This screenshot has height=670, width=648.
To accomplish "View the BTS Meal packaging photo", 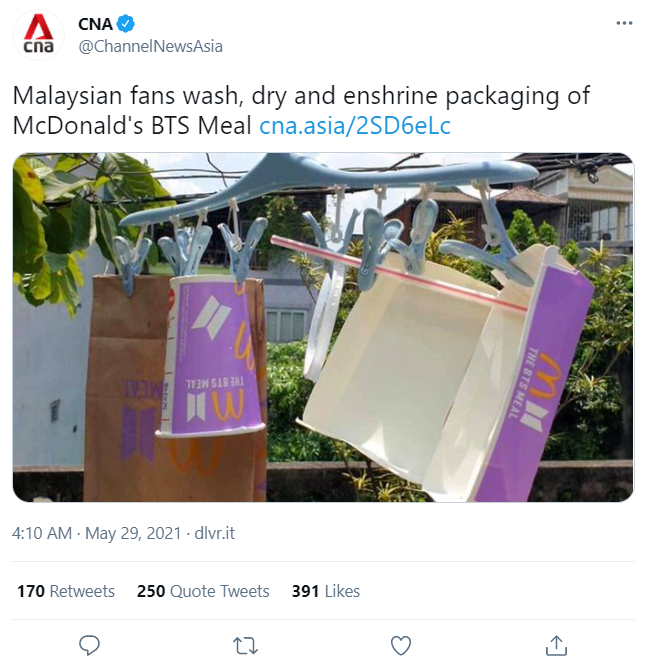I will point(323,327).
